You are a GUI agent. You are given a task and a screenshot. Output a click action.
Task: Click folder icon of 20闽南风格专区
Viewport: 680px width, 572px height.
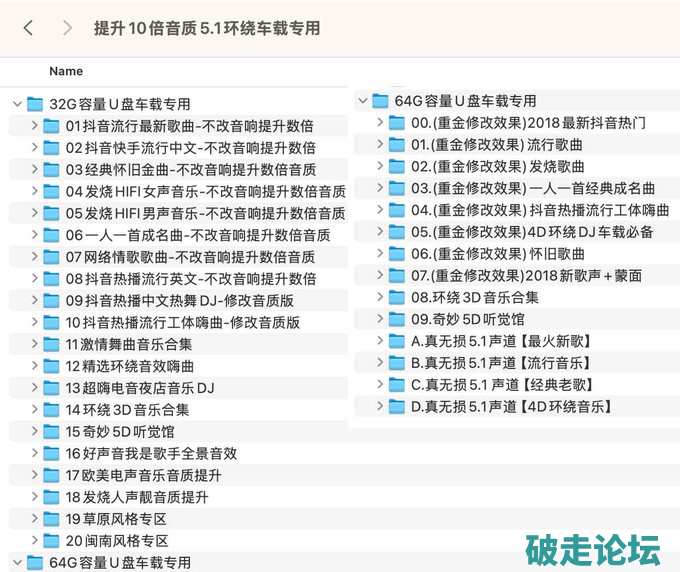pos(51,541)
